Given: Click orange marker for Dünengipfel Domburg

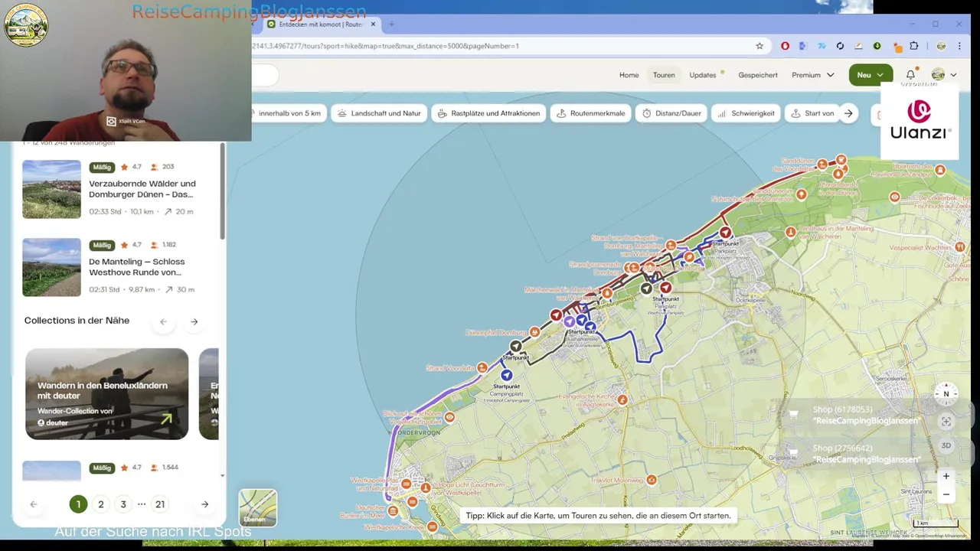Looking at the screenshot, I should coord(534,332).
